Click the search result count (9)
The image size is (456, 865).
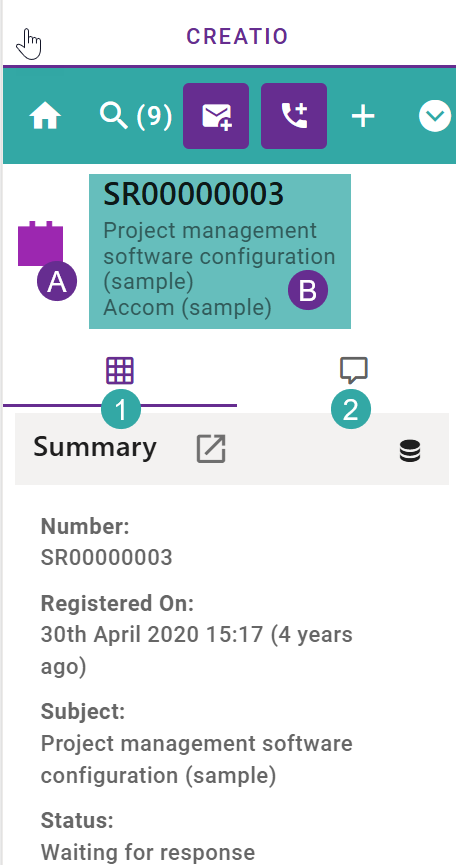pos(154,116)
